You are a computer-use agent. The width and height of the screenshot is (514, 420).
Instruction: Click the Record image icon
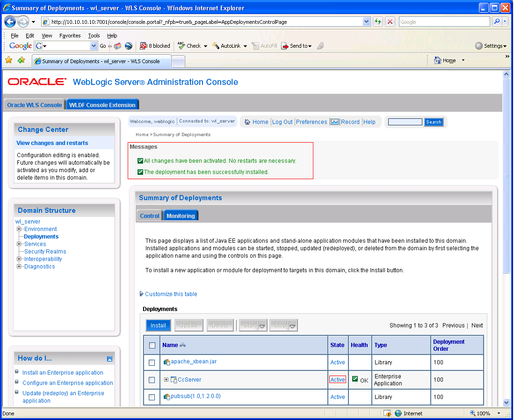tap(335, 122)
